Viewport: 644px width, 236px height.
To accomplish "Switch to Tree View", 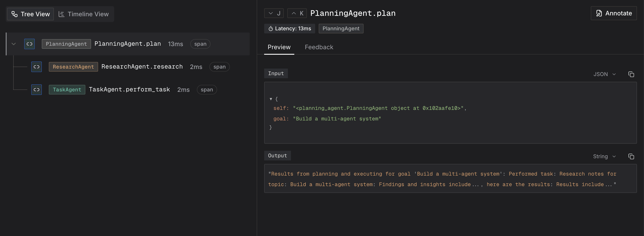I will (31, 14).
